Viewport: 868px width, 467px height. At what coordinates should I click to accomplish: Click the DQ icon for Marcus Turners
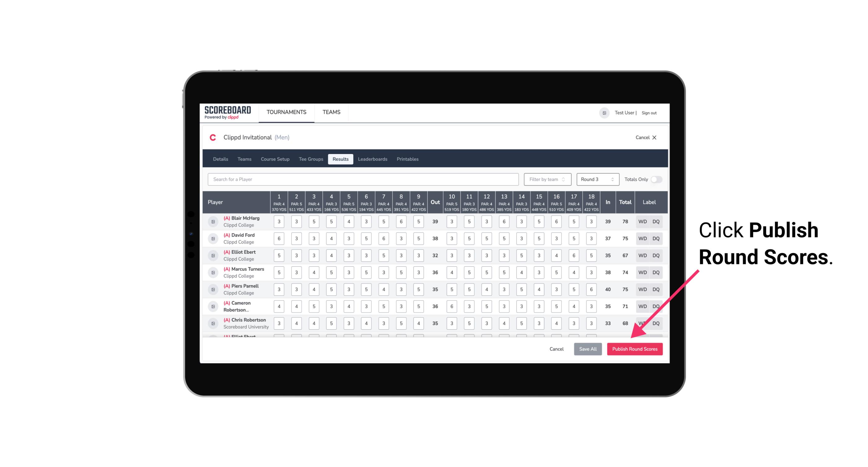[x=656, y=272]
